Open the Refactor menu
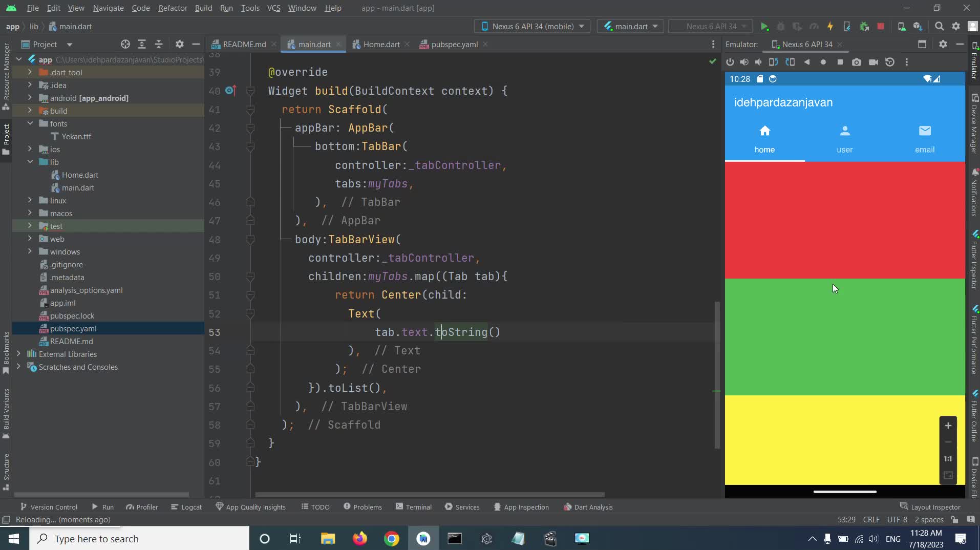 tap(173, 8)
